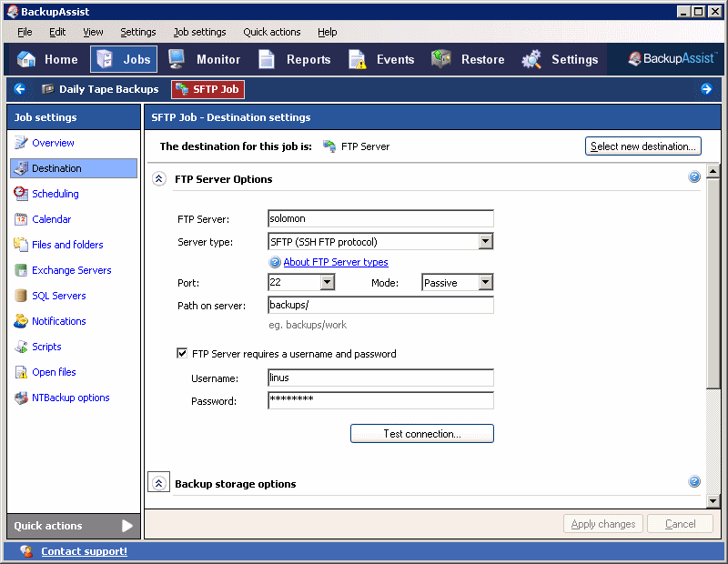Switch to the Daily Tape Backups tab

click(x=100, y=89)
